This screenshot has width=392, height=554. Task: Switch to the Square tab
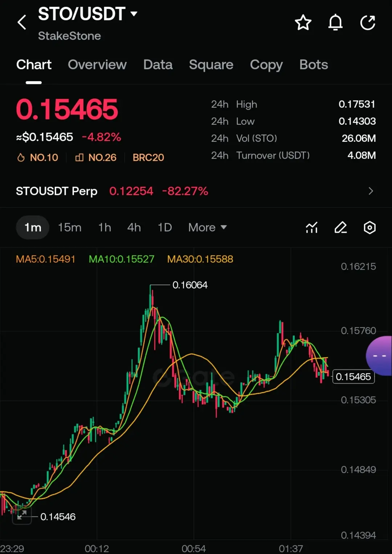tap(211, 65)
